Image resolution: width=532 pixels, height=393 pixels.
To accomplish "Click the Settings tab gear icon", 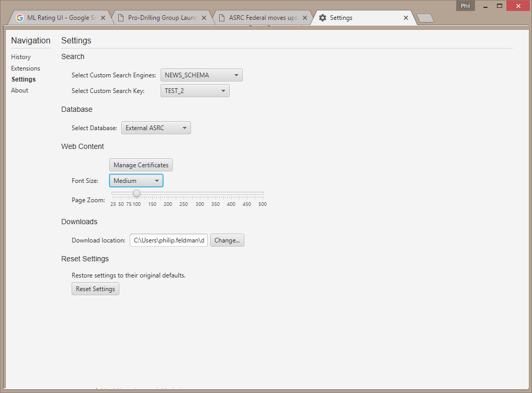I will pos(323,18).
